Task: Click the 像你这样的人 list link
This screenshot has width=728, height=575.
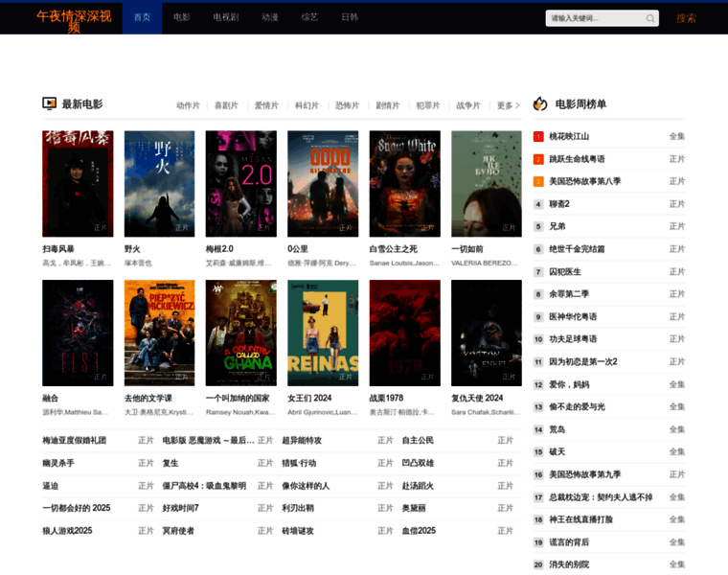Action: click(x=306, y=486)
